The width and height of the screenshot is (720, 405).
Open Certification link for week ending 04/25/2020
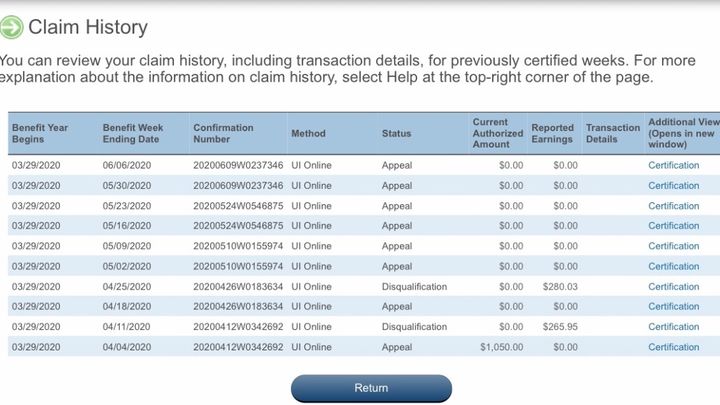click(x=674, y=286)
